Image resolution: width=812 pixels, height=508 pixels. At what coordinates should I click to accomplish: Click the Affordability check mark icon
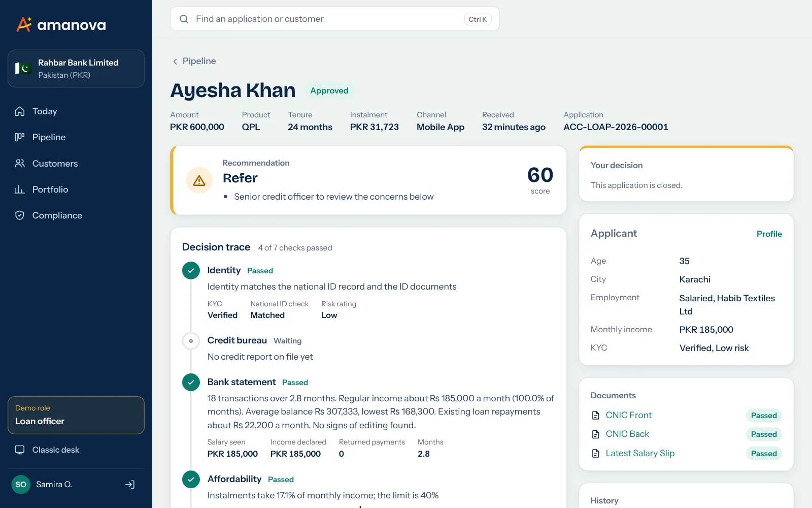pos(191,480)
